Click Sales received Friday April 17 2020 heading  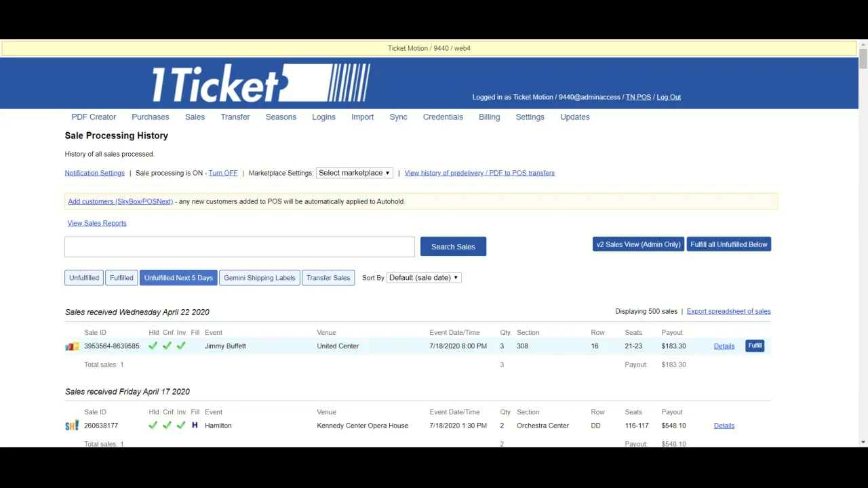coord(127,392)
